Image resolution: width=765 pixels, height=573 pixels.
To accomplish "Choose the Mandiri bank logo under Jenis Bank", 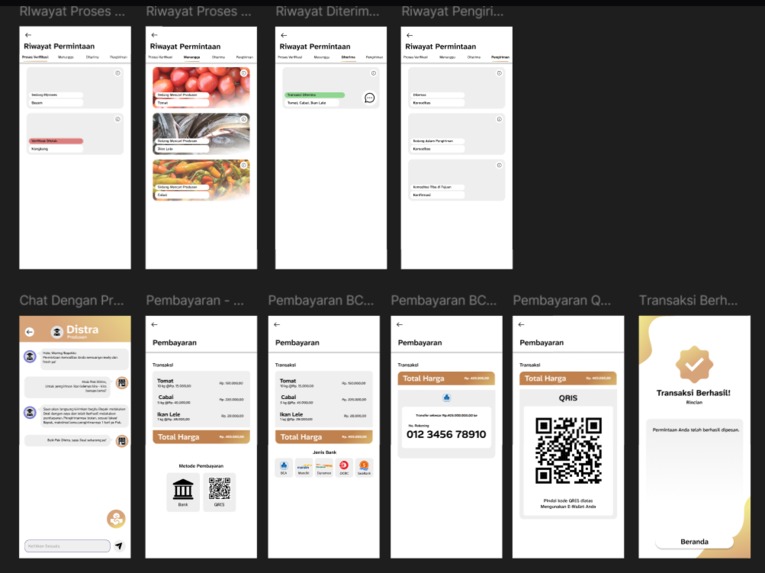I will (303, 468).
